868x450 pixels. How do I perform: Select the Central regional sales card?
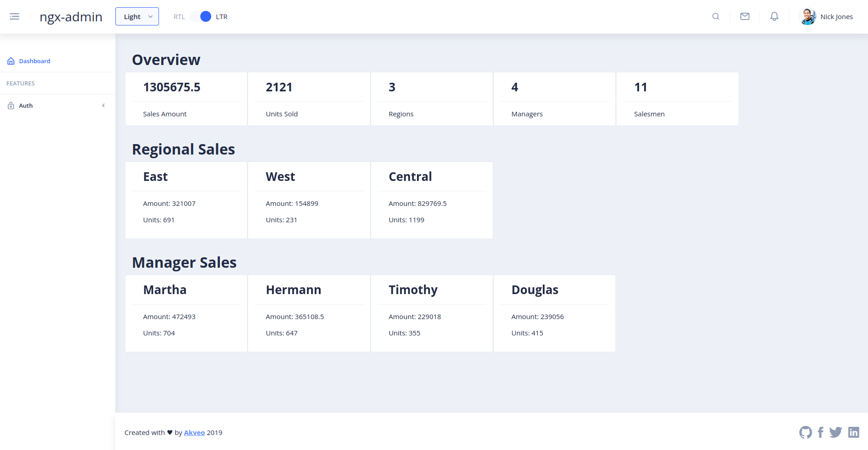tap(432, 200)
